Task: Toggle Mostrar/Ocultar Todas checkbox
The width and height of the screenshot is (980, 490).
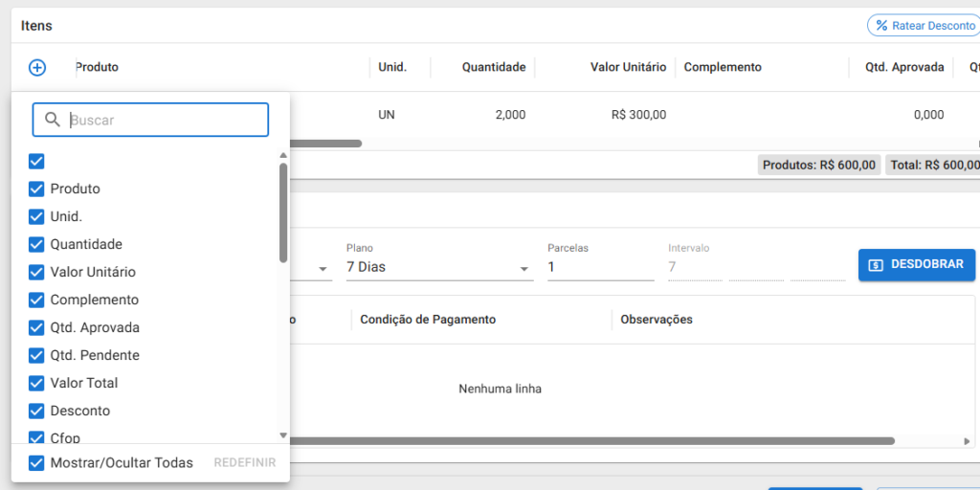Action: pyautogui.click(x=36, y=463)
